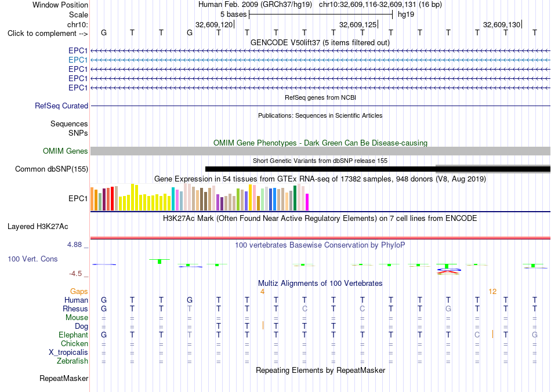
Task: Select the Dog species label
Action: (82, 326)
